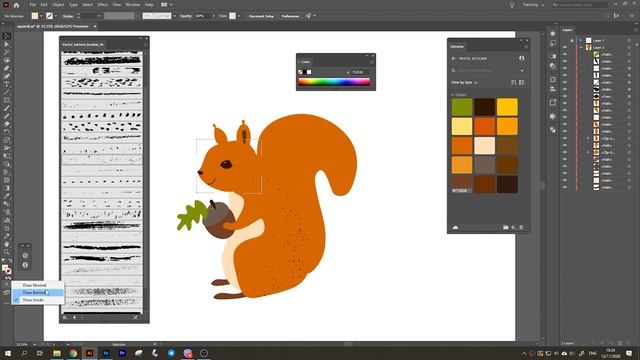This screenshot has height=360, width=640.
Task: Select the Type tool
Action: [7, 84]
